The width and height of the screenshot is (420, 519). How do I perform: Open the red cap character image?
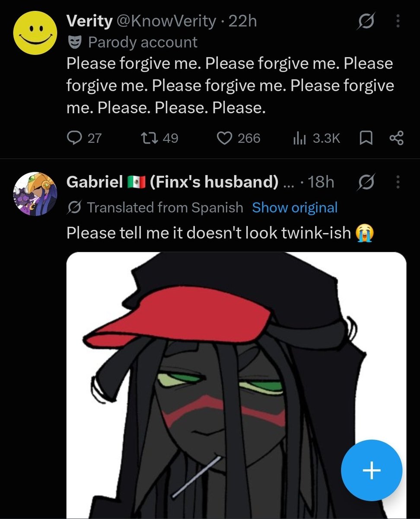point(236,385)
